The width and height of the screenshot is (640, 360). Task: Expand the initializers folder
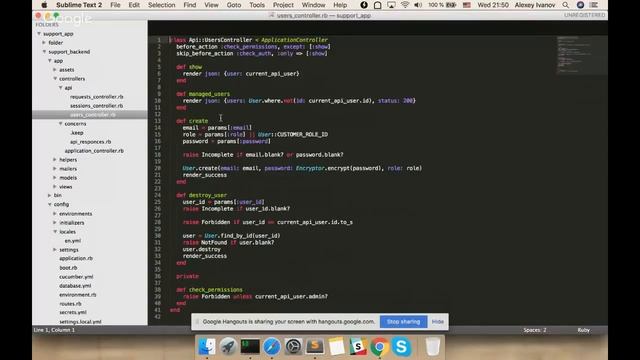pos(55,222)
